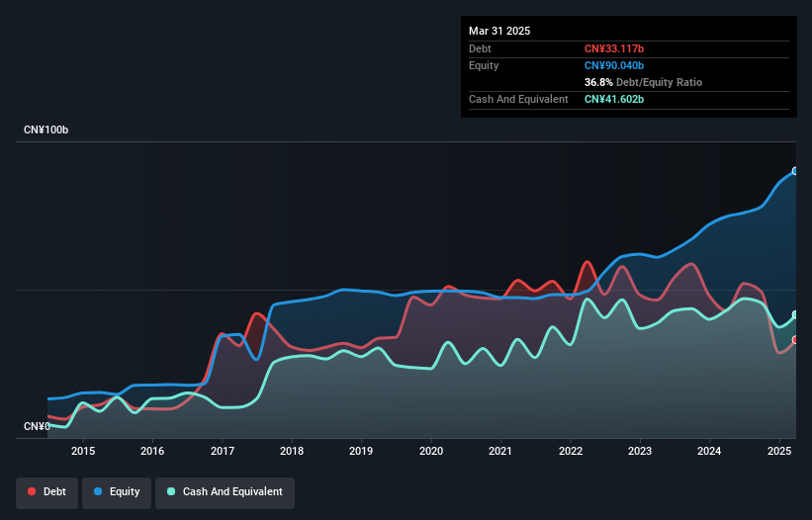Click the blue Equity endpoint marker
The width and height of the screenshot is (812, 520).
click(795, 171)
